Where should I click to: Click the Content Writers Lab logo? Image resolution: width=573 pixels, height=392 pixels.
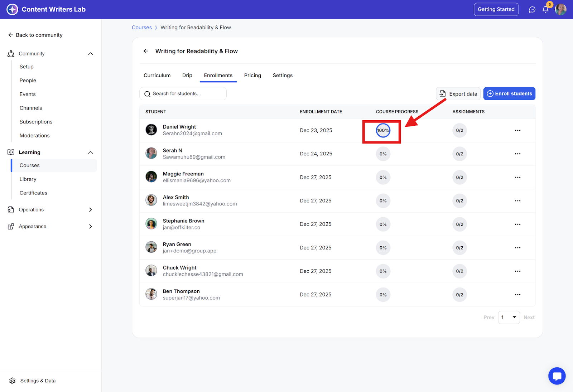[12, 9]
